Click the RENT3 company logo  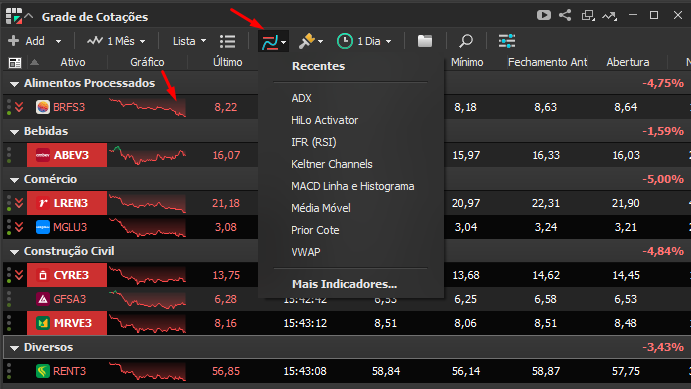coord(43,371)
